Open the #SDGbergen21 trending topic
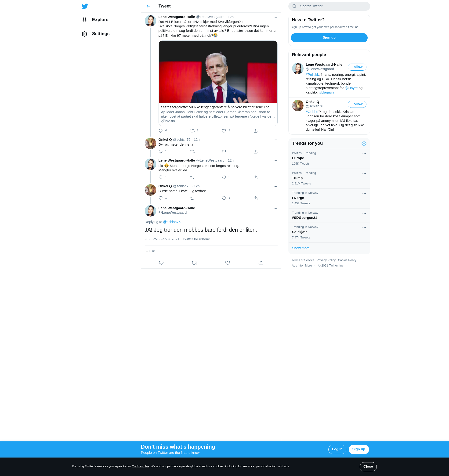The height and width of the screenshot is (476, 449). [x=329, y=216]
